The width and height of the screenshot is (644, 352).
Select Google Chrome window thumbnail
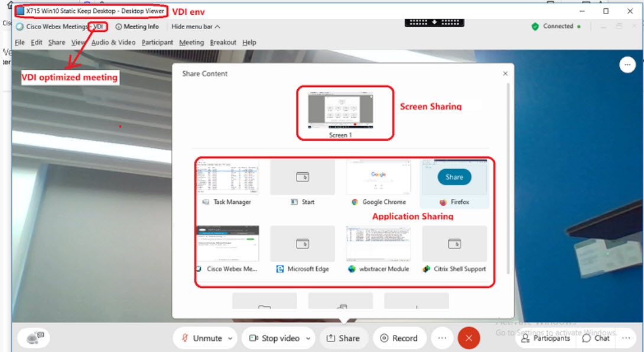click(378, 177)
